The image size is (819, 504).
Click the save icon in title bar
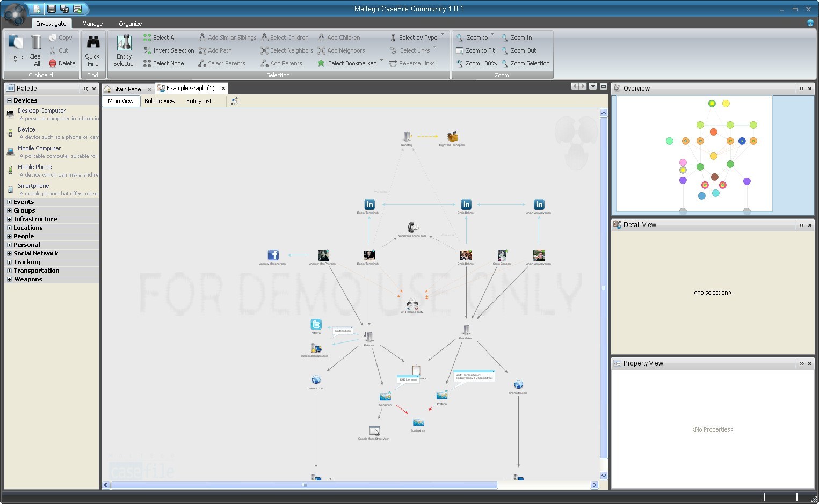pyautogui.click(x=51, y=9)
